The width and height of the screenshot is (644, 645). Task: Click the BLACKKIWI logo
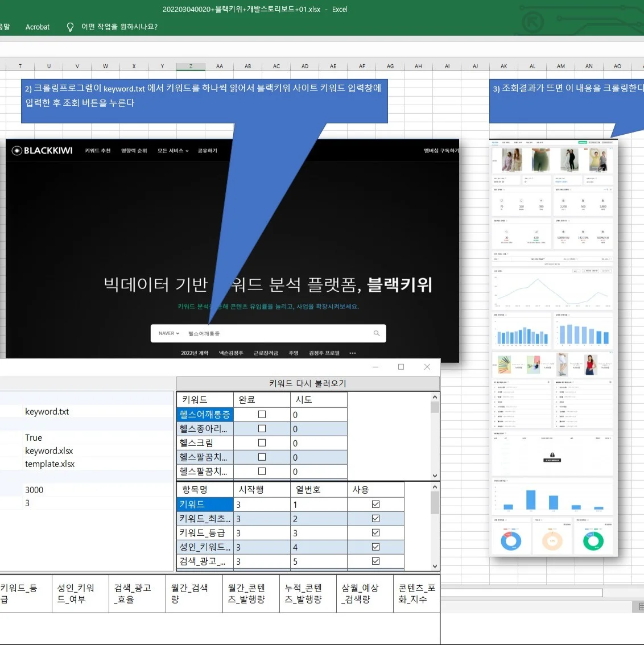43,151
